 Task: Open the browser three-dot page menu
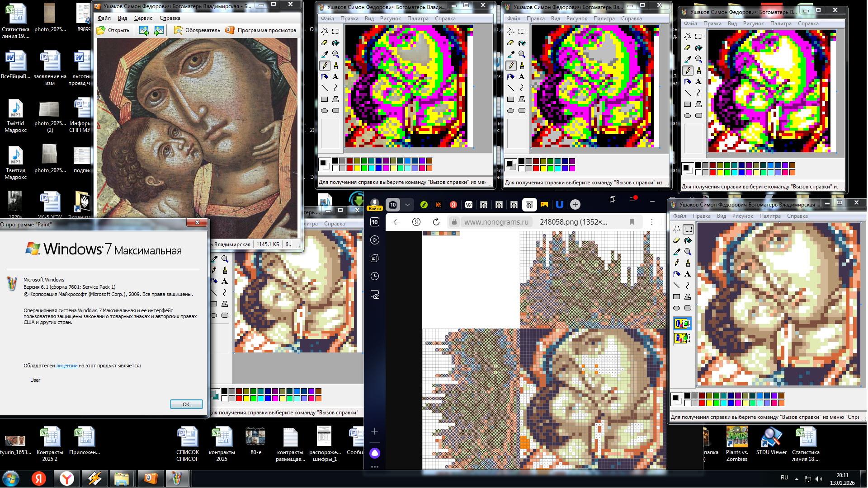[652, 222]
